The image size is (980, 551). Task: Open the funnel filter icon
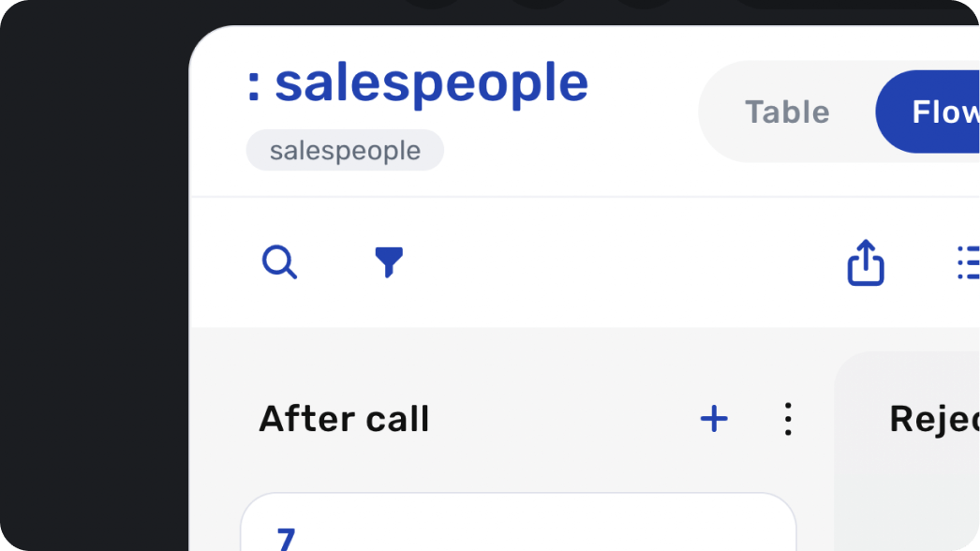(388, 262)
